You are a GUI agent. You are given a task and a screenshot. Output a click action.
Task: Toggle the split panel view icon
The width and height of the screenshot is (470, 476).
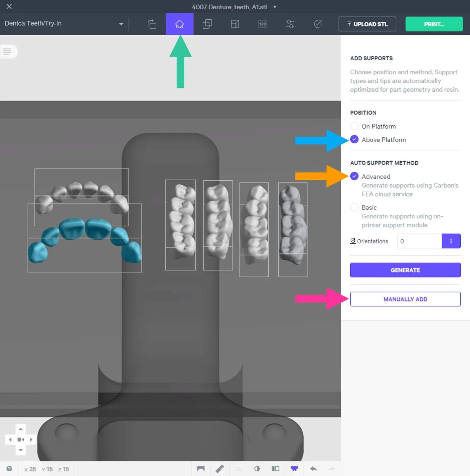(x=276, y=468)
